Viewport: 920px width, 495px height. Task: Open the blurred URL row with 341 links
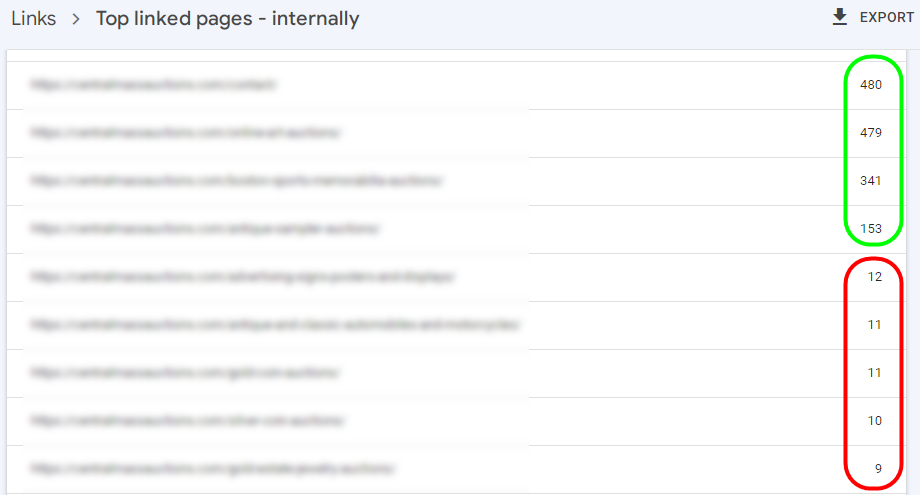pyautogui.click(x=456, y=181)
